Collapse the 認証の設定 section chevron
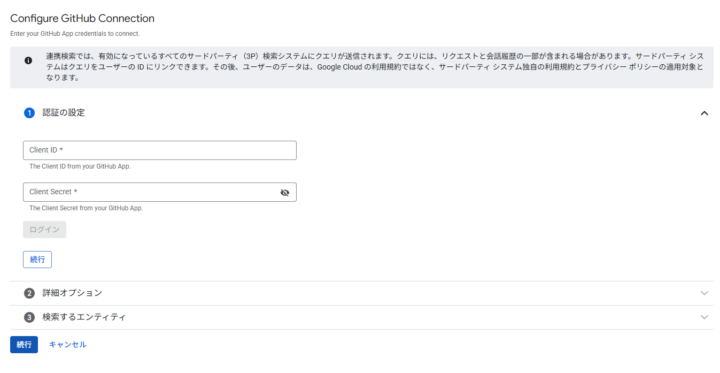Image resolution: width=720 pixels, height=373 pixels. (704, 113)
